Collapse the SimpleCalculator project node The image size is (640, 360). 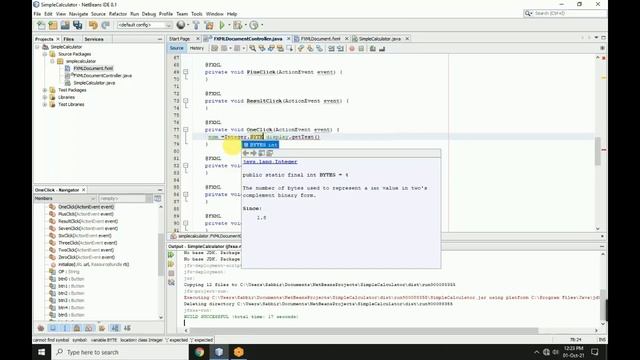(x=38, y=47)
